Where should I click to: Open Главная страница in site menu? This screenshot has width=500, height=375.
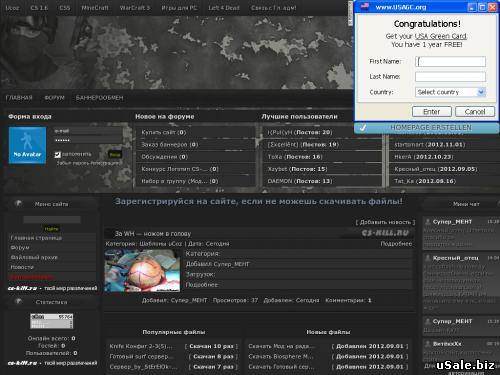point(36,238)
